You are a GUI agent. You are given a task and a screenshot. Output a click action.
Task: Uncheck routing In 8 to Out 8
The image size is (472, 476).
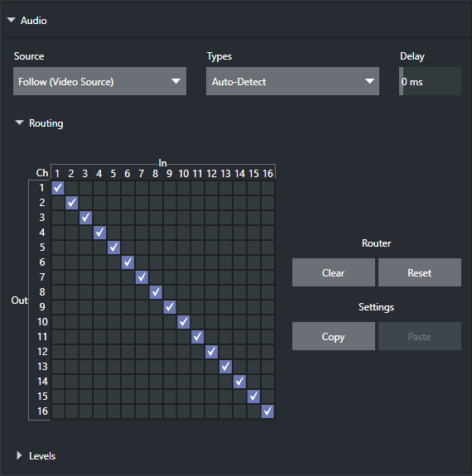tap(156, 292)
